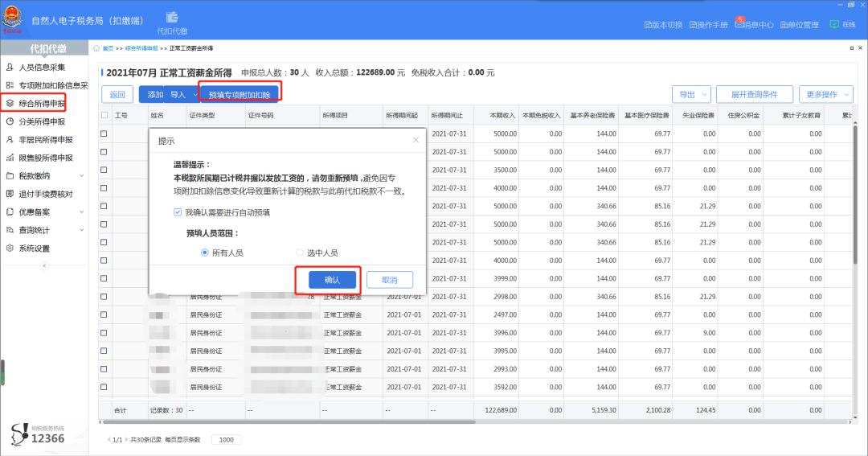Image resolution: width=868 pixels, height=456 pixels.
Task: Go to previous page arrow in pagination
Action: click(108, 440)
